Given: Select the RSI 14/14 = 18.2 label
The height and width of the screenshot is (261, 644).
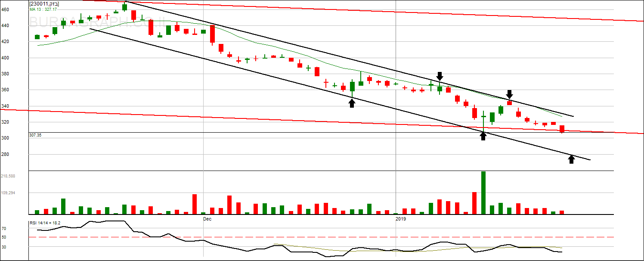Looking at the screenshot, I should click(x=44, y=223).
